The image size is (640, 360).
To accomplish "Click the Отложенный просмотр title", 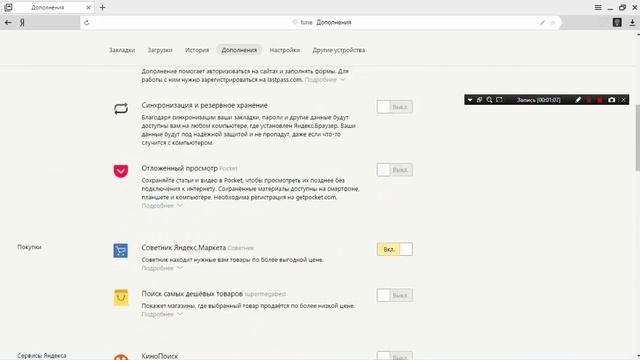I will pos(180,168).
